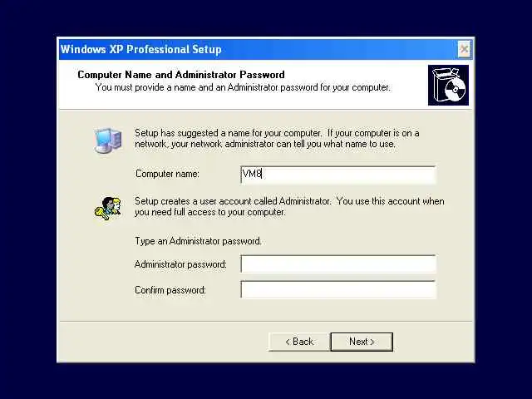This screenshot has width=532, height=399.
Task: Click the users and keys icon
Action: click(108, 208)
